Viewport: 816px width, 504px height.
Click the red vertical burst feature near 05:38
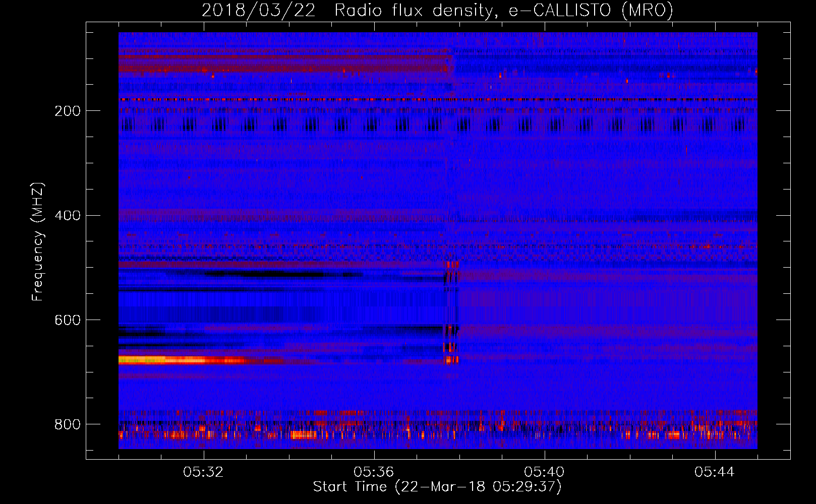(451, 312)
